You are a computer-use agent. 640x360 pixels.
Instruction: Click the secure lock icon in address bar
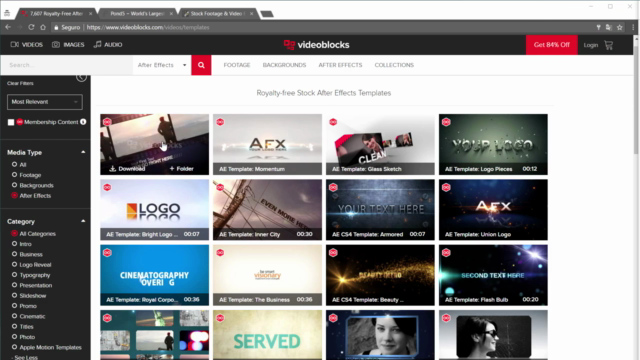click(x=56, y=27)
